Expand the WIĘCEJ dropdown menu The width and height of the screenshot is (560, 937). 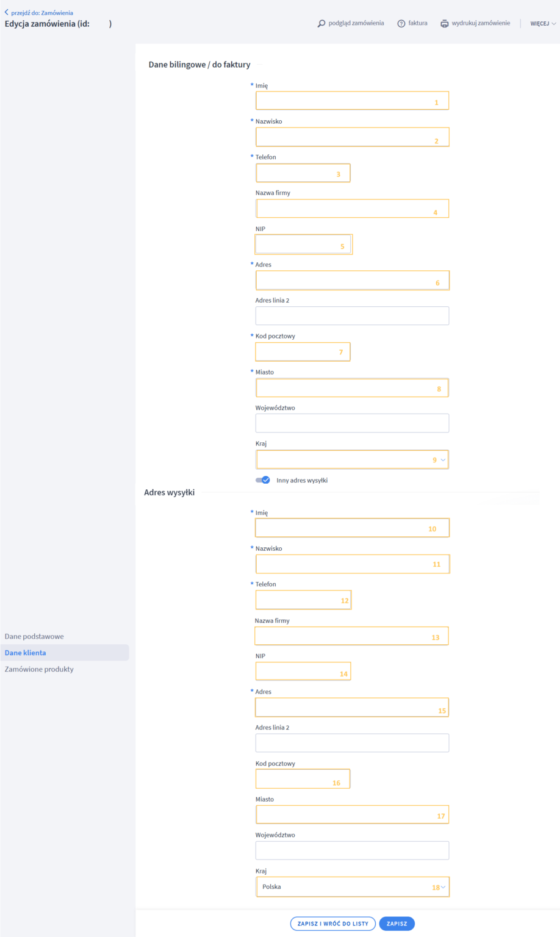coord(542,24)
